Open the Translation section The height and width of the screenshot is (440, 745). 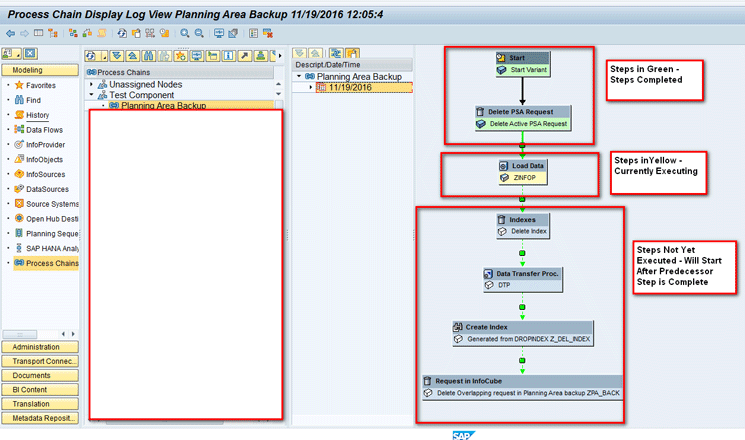pyautogui.click(x=40, y=404)
